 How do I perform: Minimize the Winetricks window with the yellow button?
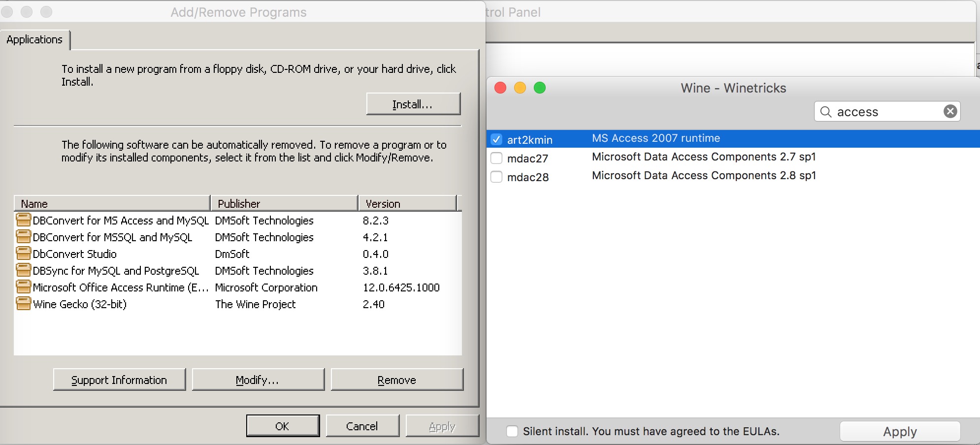point(520,88)
